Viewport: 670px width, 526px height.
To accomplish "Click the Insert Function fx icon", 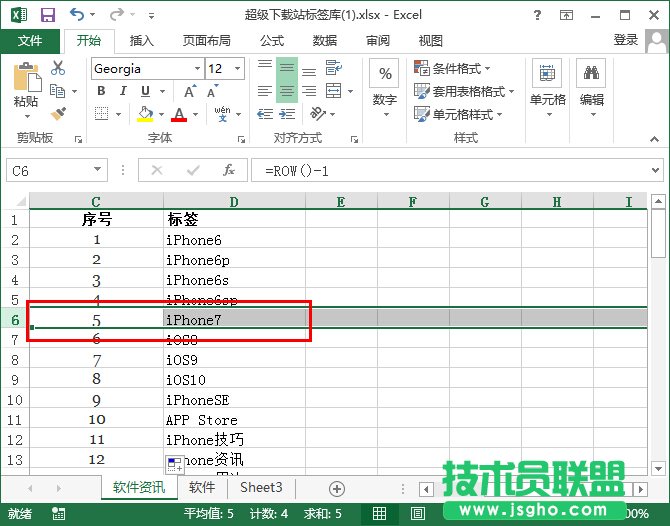I will [229, 171].
